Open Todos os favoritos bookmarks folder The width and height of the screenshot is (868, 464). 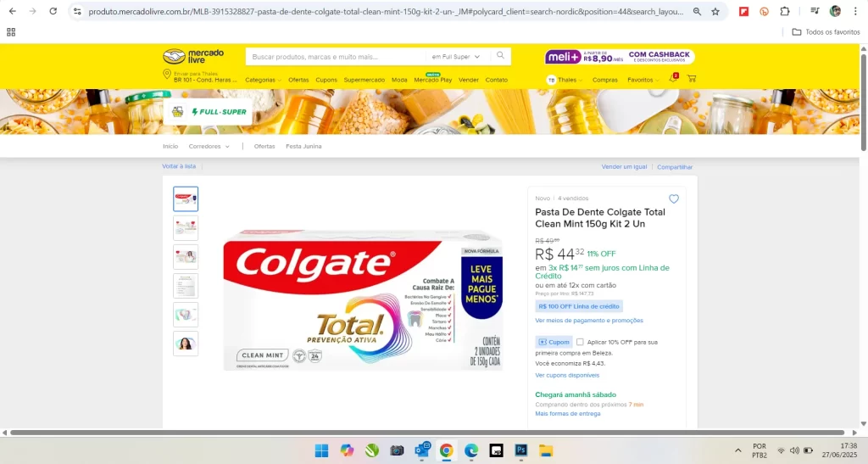click(826, 32)
